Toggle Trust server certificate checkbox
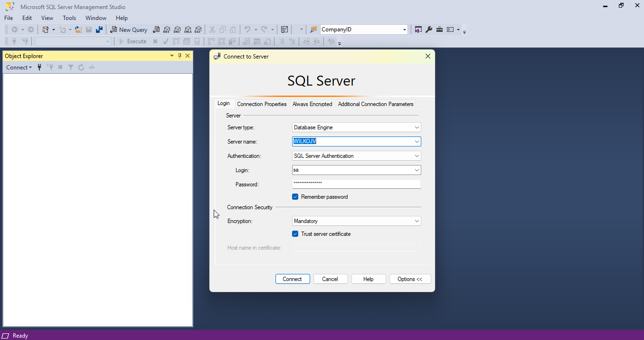This screenshot has width=644, height=340. point(295,234)
